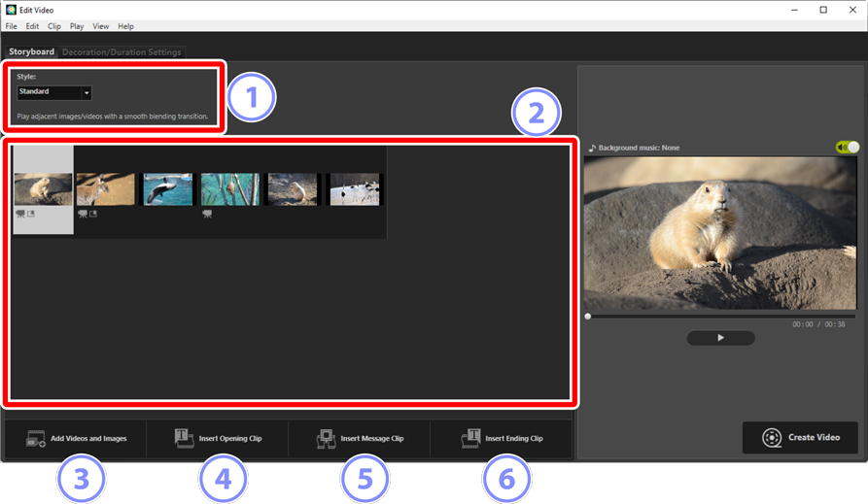Screen dimensions: 868x504
Task: Switch to Decoration/Duration Settings tab
Action: tap(122, 52)
